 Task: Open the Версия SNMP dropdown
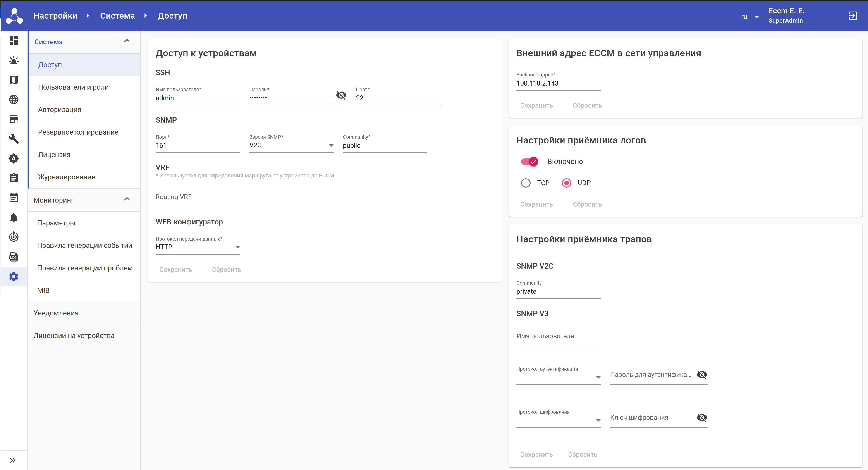[x=291, y=146]
